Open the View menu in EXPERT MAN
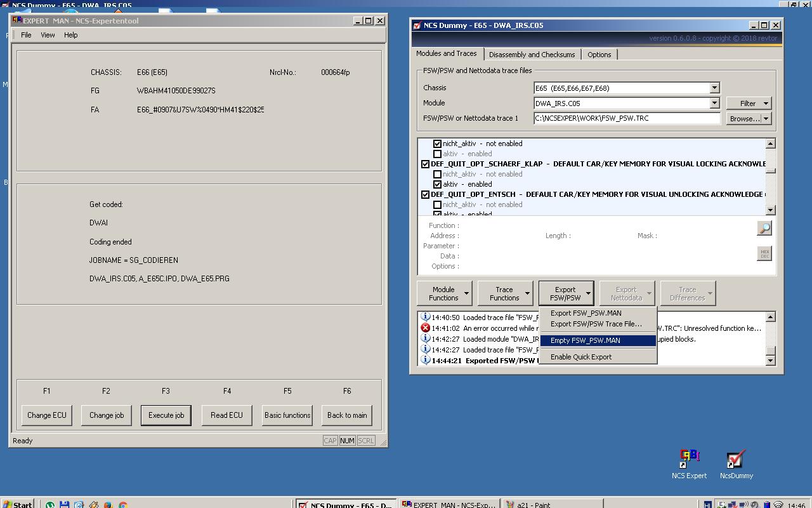 48,35
